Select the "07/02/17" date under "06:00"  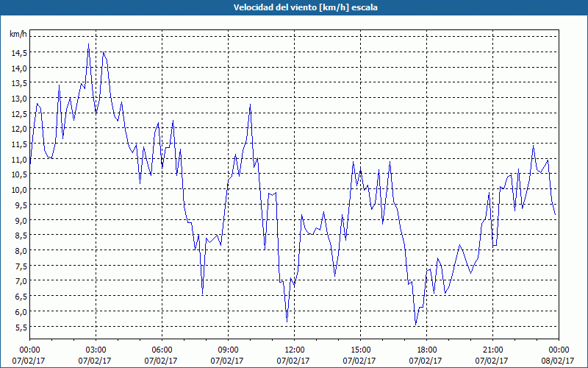pos(161,361)
